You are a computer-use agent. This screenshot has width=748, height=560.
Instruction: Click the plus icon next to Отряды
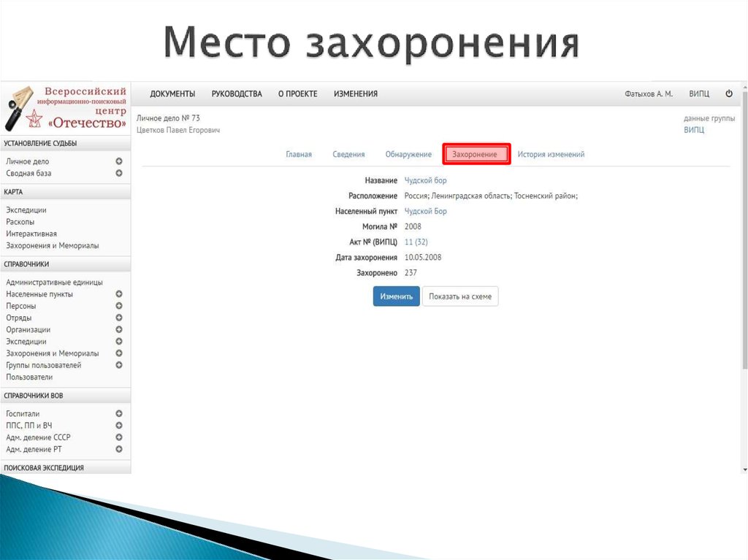click(118, 318)
